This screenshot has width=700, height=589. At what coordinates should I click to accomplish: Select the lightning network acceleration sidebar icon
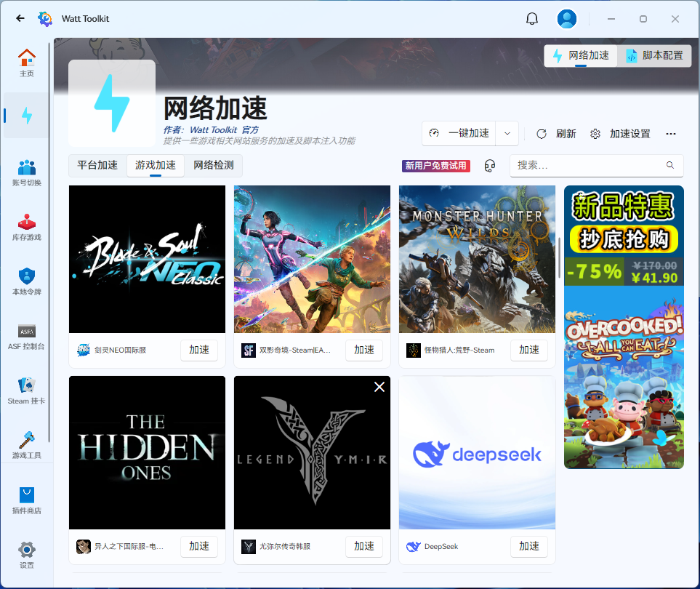[x=27, y=115]
